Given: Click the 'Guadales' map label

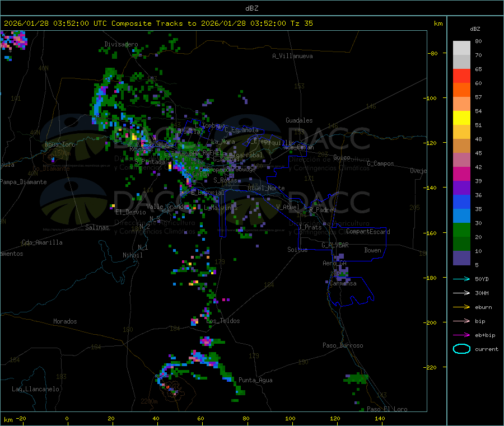Looking at the screenshot, I should pyautogui.click(x=299, y=120).
